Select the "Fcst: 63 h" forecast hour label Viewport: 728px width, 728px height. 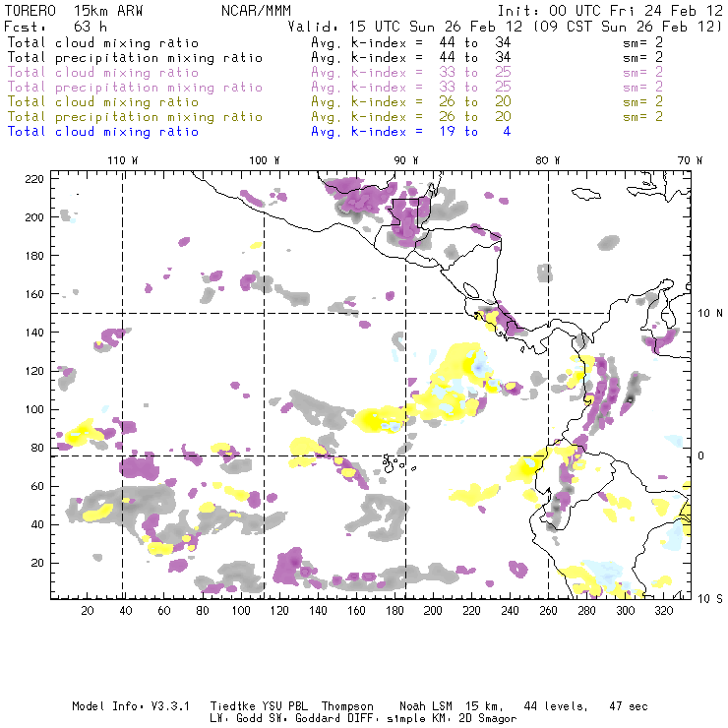click(x=55, y=27)
